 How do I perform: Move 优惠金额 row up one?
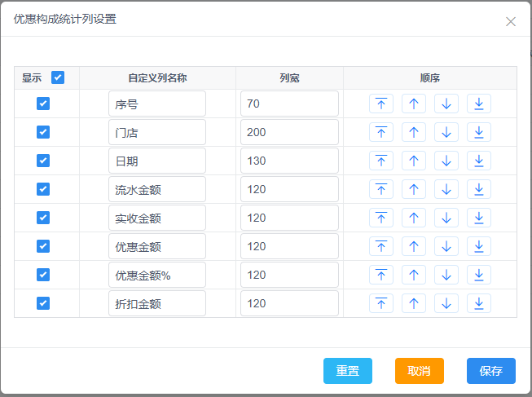[414, 246]
